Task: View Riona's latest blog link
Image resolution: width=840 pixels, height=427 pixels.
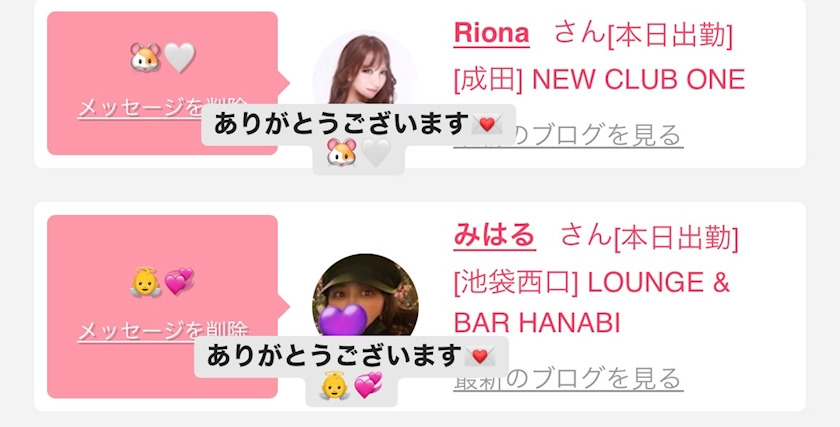Action: pos(568,136)
